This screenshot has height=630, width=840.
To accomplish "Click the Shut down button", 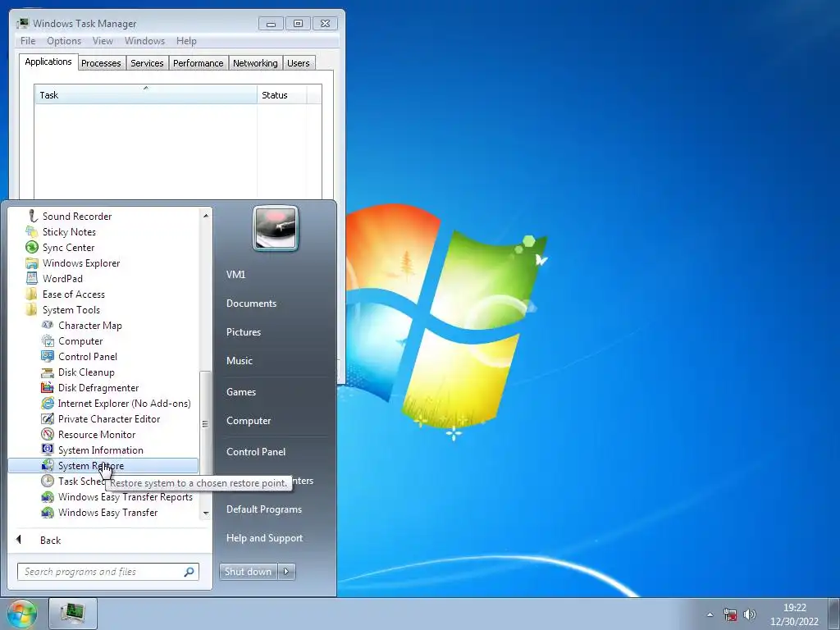I will [x=248, y=572].
